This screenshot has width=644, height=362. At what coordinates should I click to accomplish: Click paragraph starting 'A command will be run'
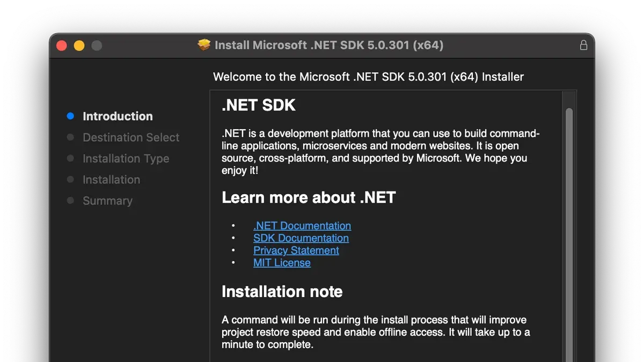[x=376, y=332]
